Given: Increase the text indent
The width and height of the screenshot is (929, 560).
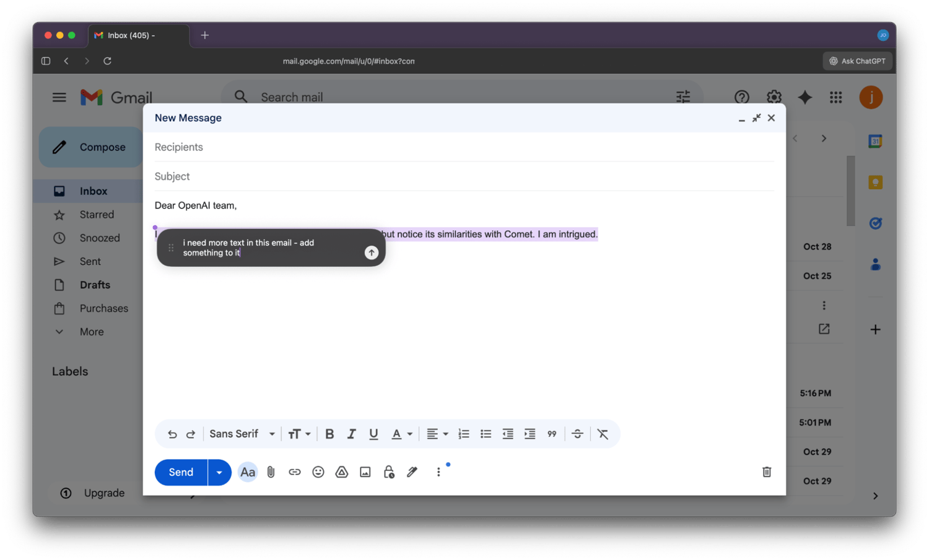Looking at the screenshot, I should coord(530,434).
